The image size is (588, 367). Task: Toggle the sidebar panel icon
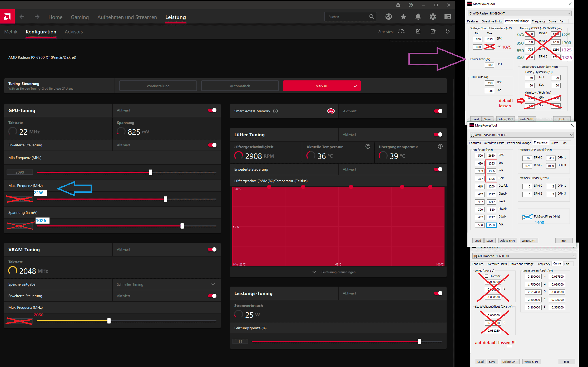[x=447, y=17]
